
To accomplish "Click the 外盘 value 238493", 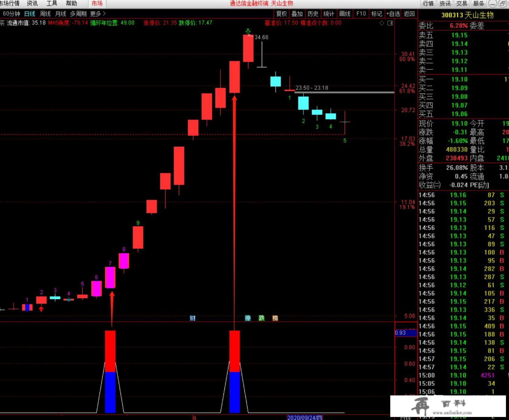I will [457, 158].
